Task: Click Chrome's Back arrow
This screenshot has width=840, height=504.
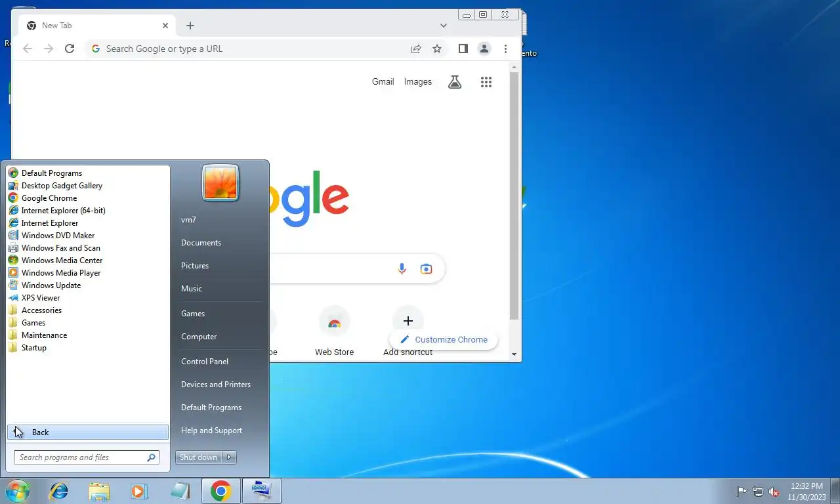Action: [28, 49]
